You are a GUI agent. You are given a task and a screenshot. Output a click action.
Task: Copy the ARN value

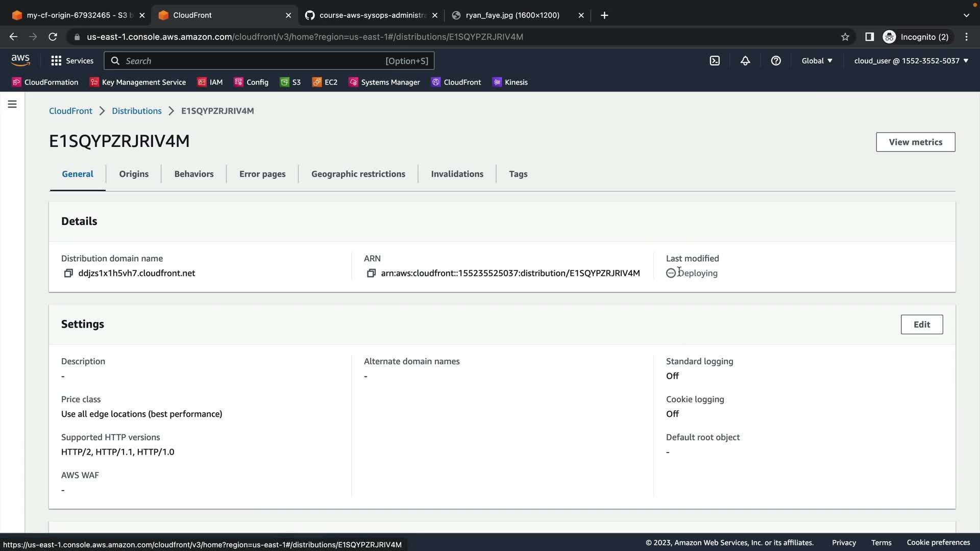(x=371, y=273)
